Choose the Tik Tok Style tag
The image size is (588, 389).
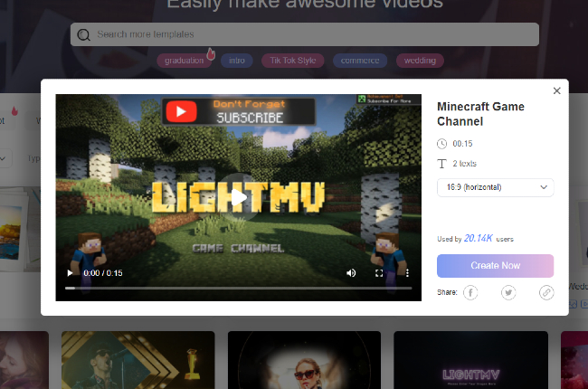pyautogui.click(x=292, y=61)
